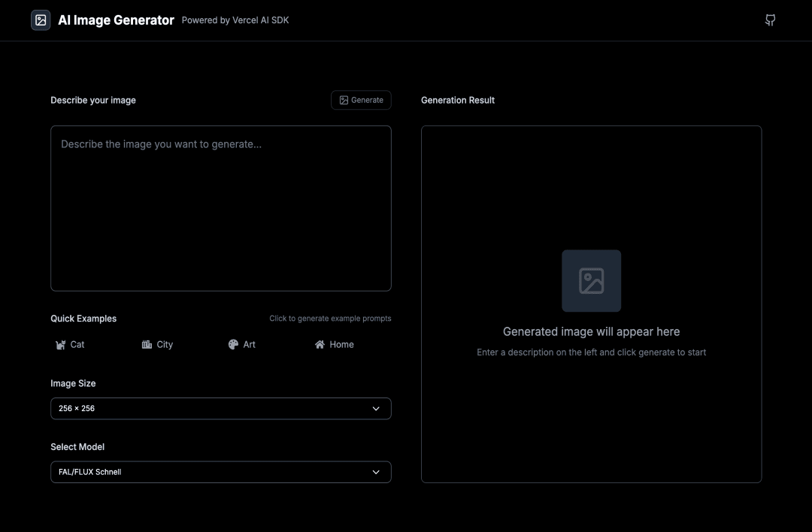The height and width of the screenshot is (532, 812).
Task: Click the chevron arrow on Image Size selector
Action: (376, 409)
